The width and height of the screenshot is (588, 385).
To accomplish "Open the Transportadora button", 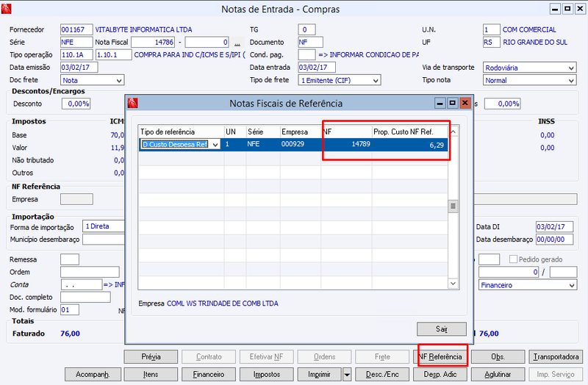I will pos(556,356).
